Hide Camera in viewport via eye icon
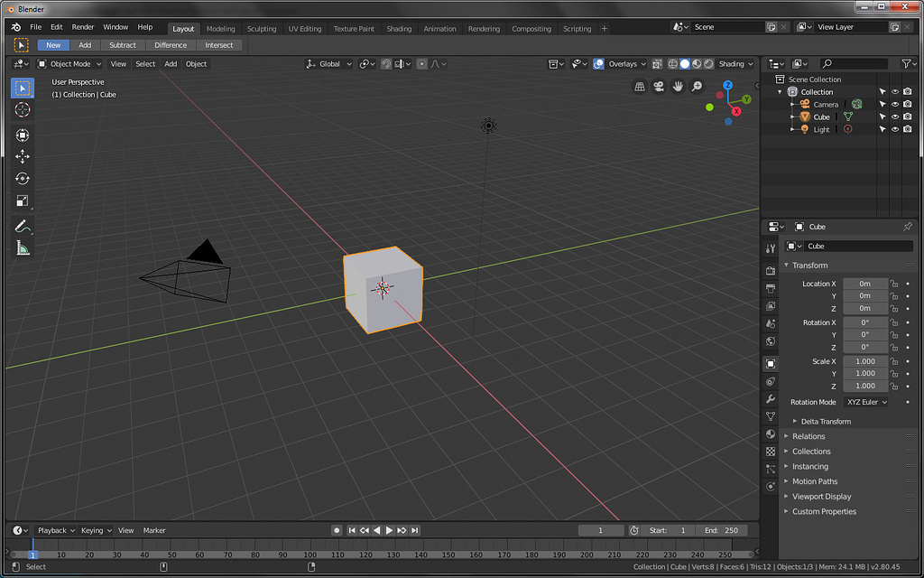 [894, 105]
